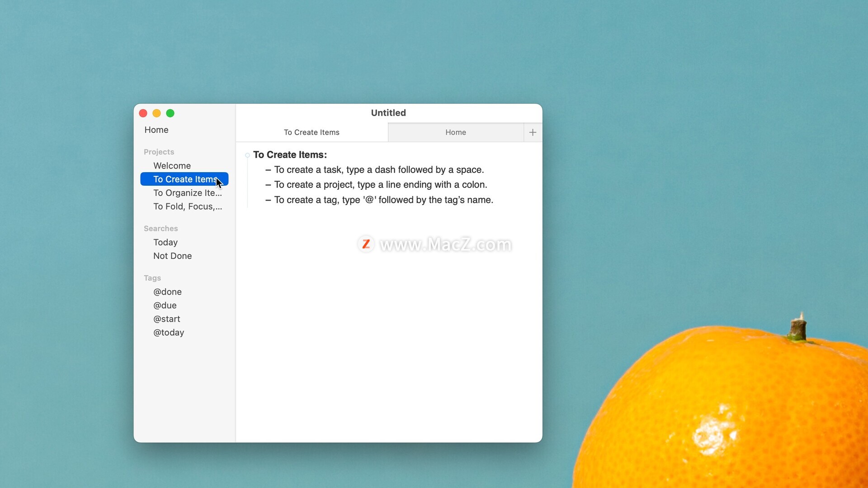868x488 pixels.
Task: Click the task line about creating a tag
Action: (384, 200)
